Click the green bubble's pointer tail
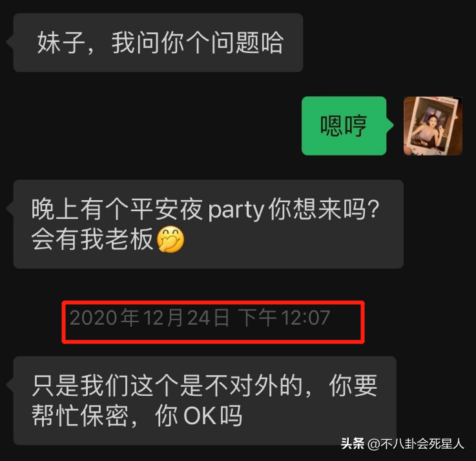476x461 pixels. (390, 125)
